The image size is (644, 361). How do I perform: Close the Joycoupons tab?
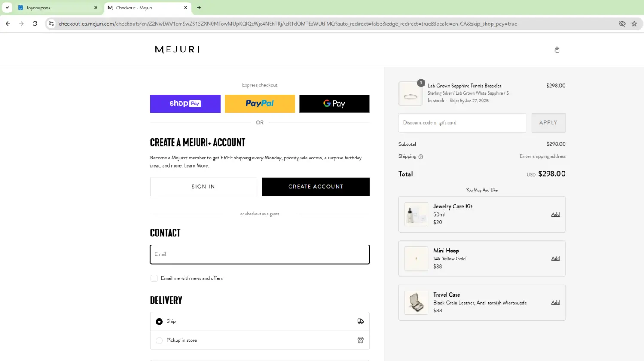point(96,8)
